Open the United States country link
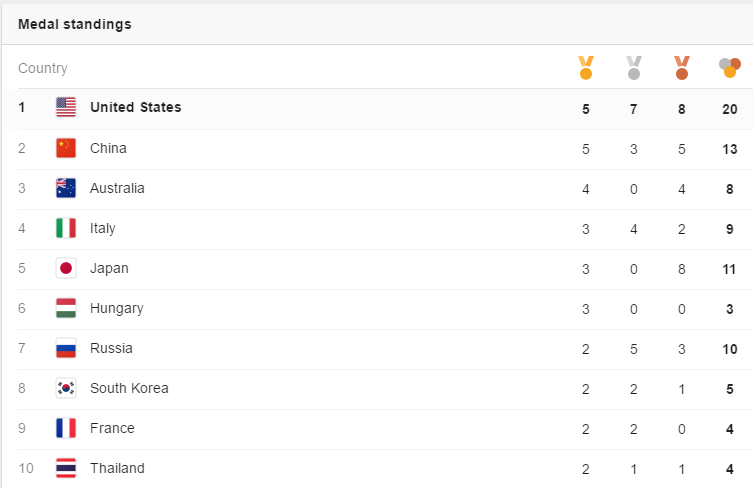Viewport: 753px width, 488px height. [x=136, y=107]
